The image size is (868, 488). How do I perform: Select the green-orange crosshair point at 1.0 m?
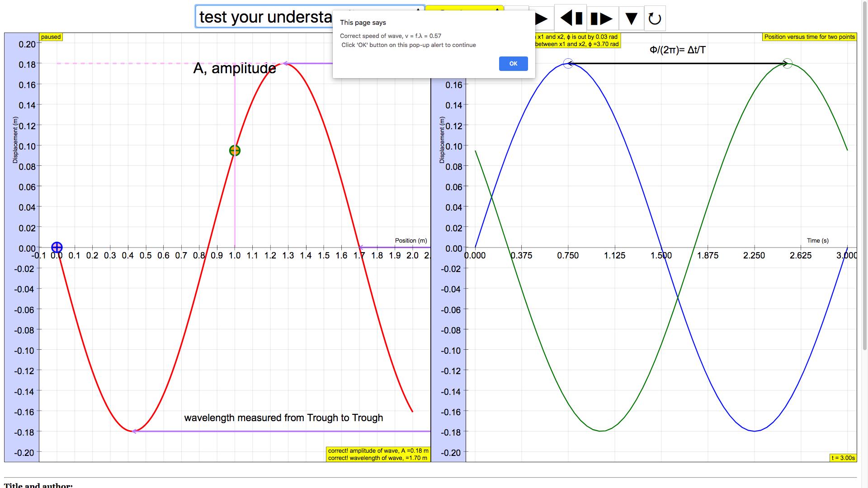click(235, 150)
